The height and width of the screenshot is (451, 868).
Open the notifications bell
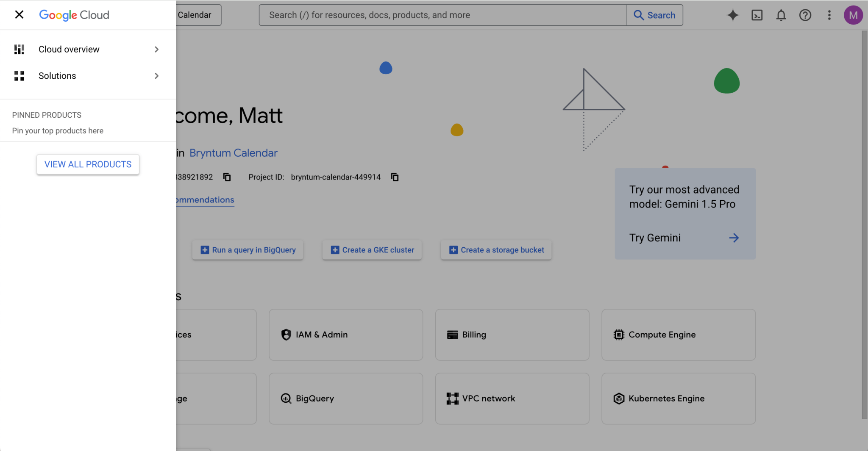(781, 15)
